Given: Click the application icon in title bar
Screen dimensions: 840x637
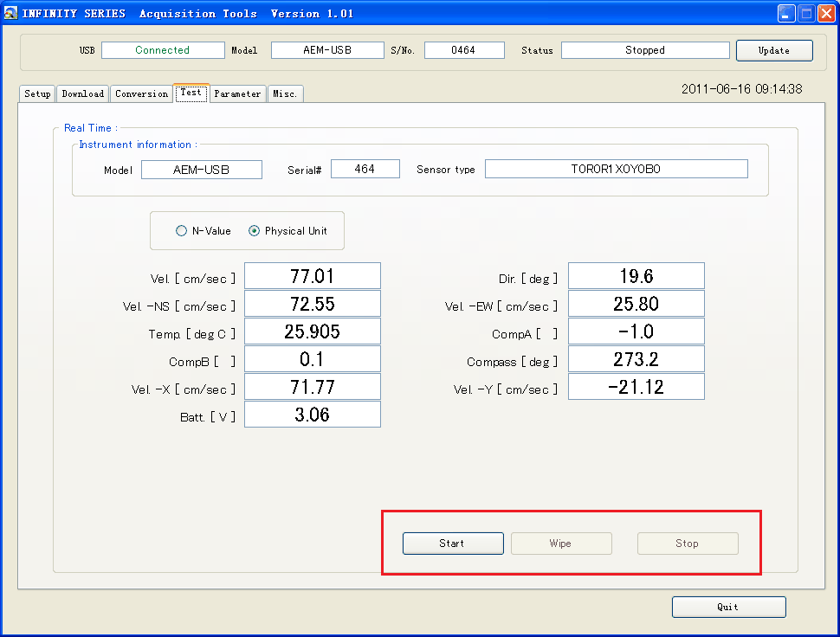Looking at the screenshot, I should point(11,13).
